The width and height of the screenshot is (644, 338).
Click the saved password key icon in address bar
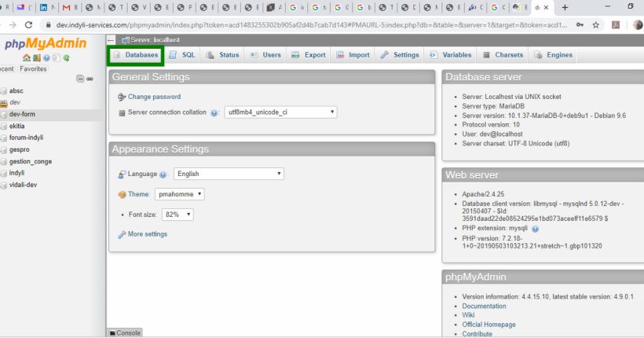click(580, 25)
